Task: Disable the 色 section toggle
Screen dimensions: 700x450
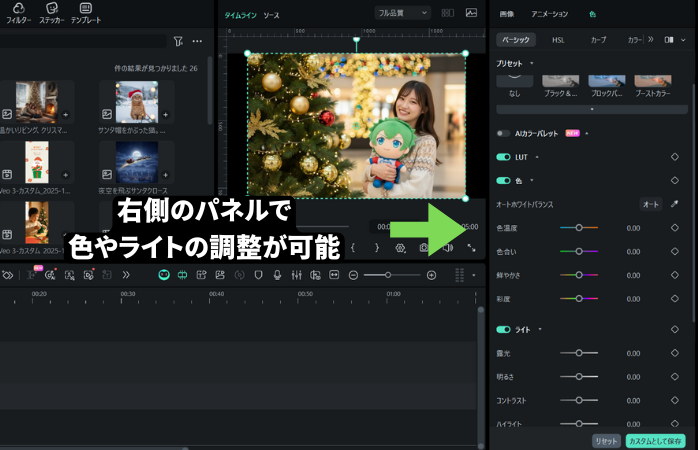Action: 503,180
